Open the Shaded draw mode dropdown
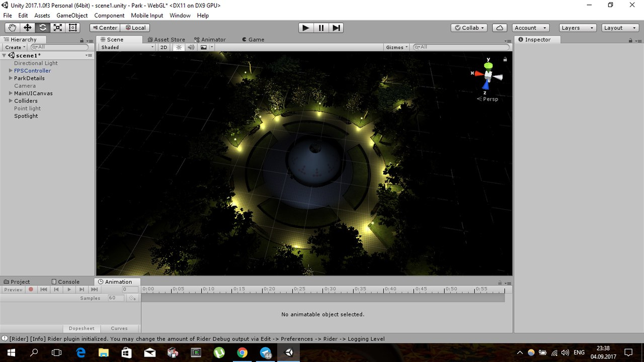Screen dimensions: 644x362 point(127,47)
